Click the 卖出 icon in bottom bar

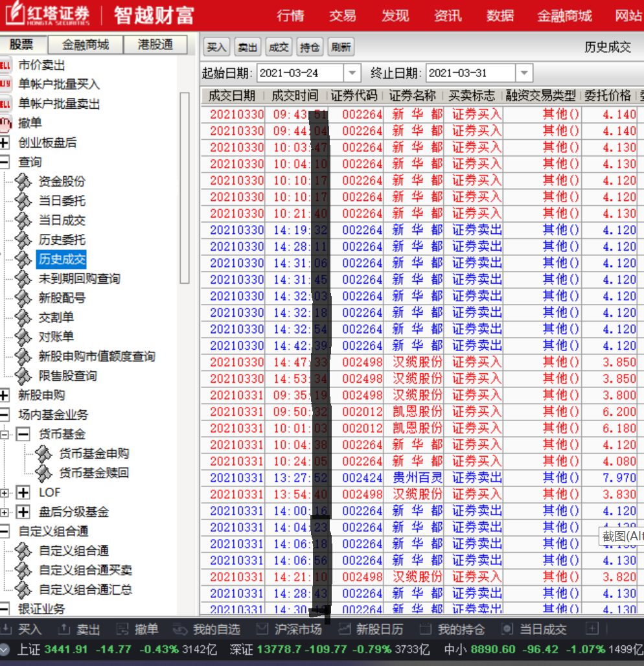coord(63,629)
